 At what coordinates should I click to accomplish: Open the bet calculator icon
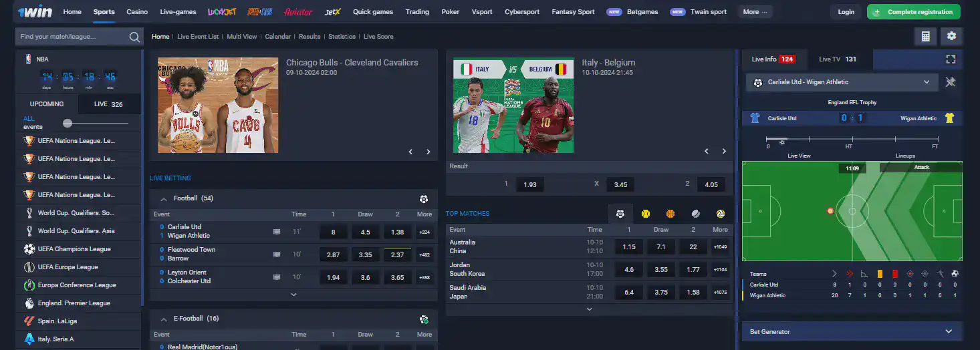(925, 37)
